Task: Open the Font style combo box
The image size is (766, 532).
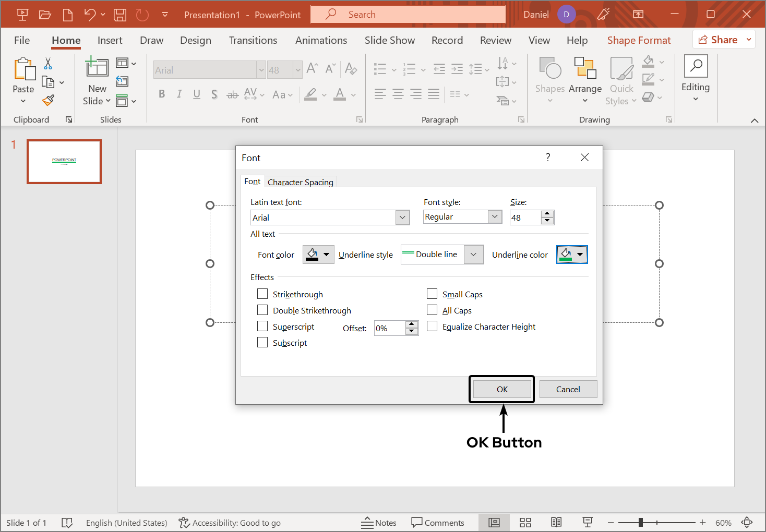Action: (495, 217)
